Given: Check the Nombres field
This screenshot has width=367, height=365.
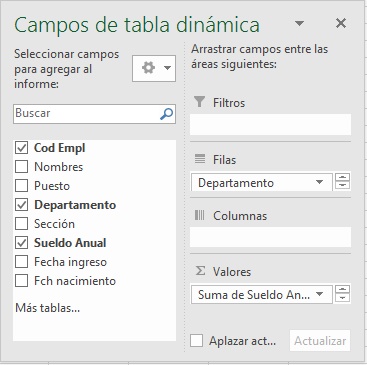Looking at the screenshot, I should pyautogui.click(x=21, y=166).
